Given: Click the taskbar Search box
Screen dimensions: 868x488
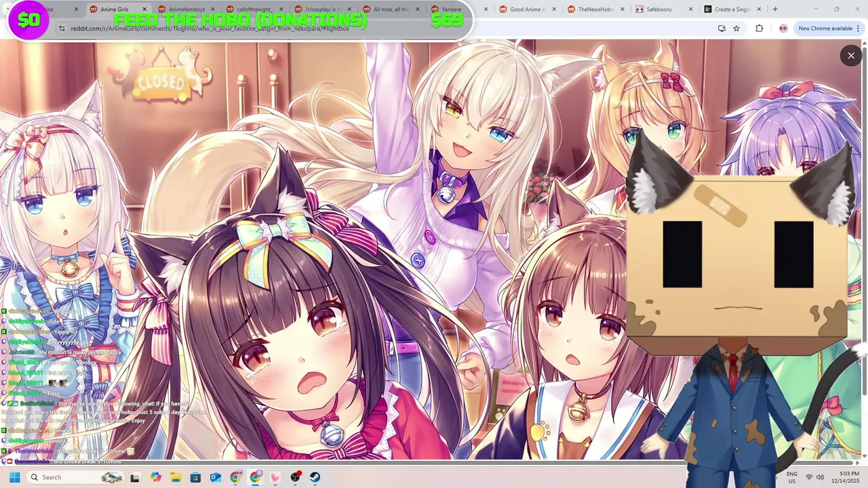Looking at the screenshot, I should [76, 477].
